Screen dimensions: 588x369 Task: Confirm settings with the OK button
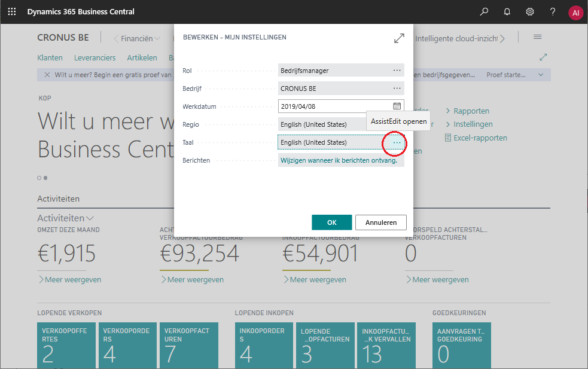[x=332, y=222]
